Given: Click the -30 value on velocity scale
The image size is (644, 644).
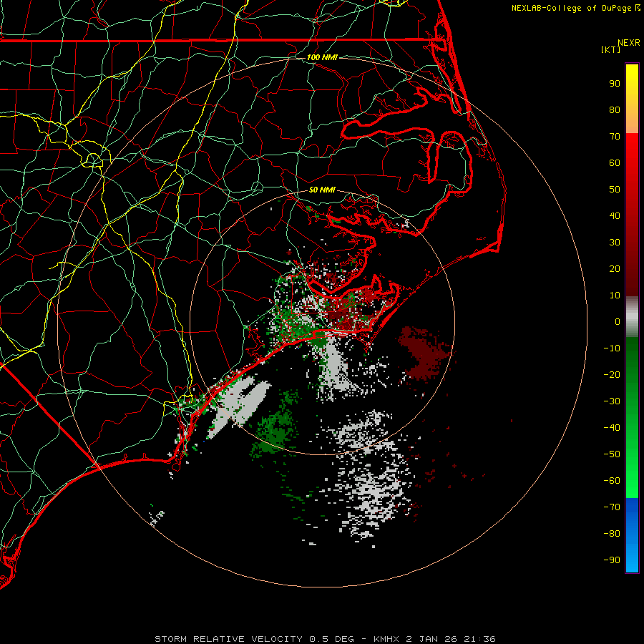Looking at the screenshot, I should (x=612, y=401).
